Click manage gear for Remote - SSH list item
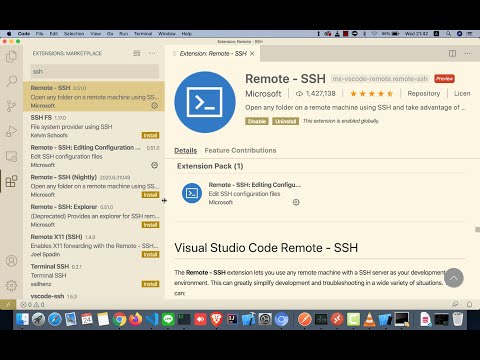This screenshot has width=480, height=360. 154,106
